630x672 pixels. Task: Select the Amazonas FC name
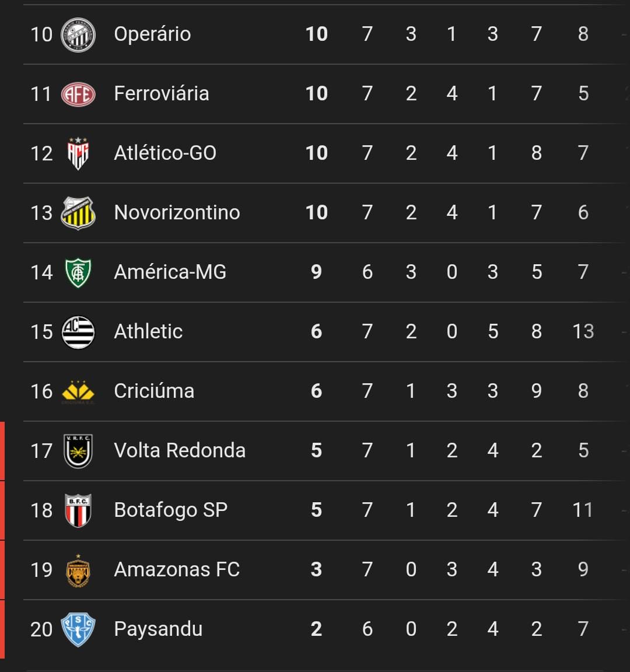177,569
